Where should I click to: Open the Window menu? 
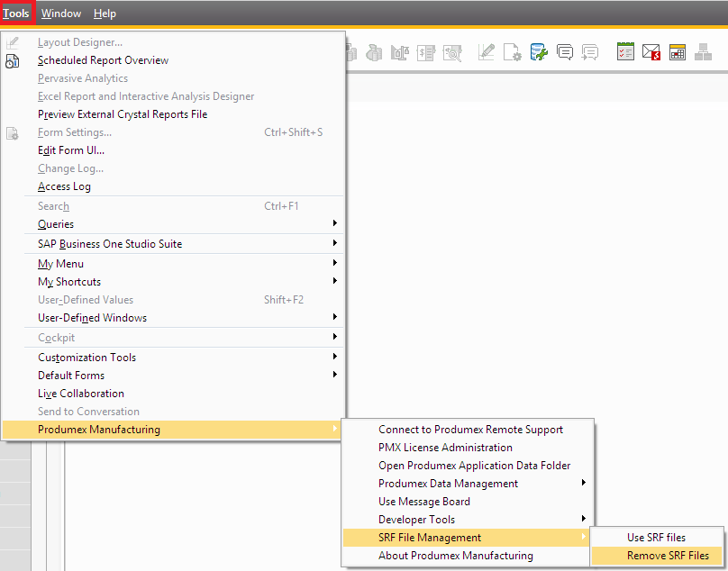pyautogui.click(x=61, y=14)
